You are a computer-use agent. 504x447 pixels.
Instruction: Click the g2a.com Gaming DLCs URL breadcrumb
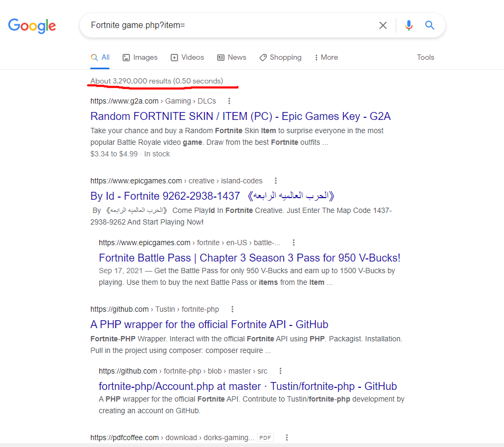tap(153, 101)
